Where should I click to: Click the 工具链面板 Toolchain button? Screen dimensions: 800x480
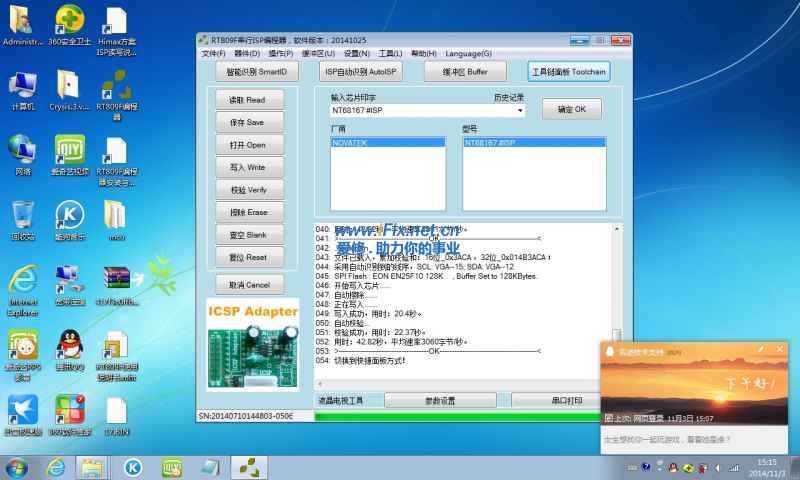[x=569, y=72]
